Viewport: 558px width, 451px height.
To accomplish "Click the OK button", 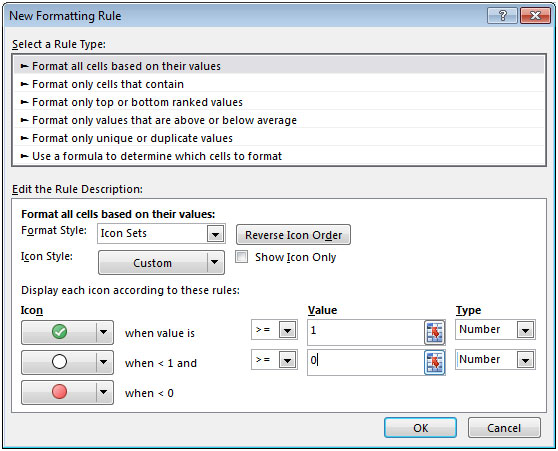I will pos(420,428).
